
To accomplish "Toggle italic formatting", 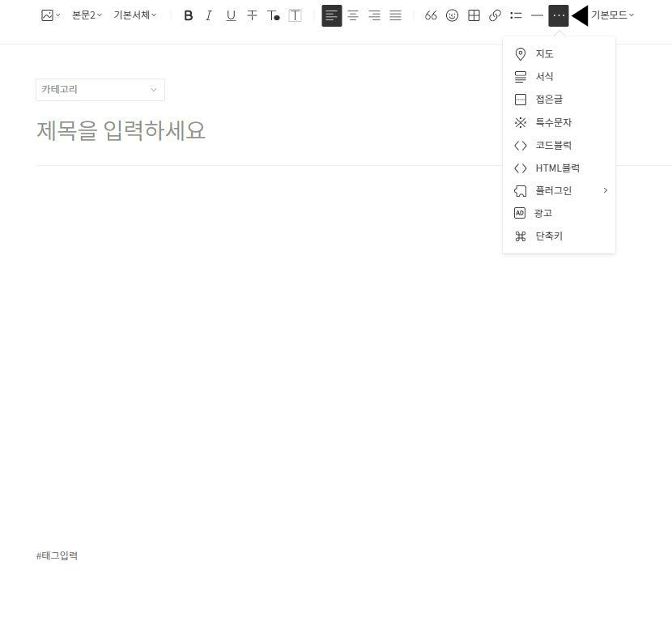I will (208, 15).
